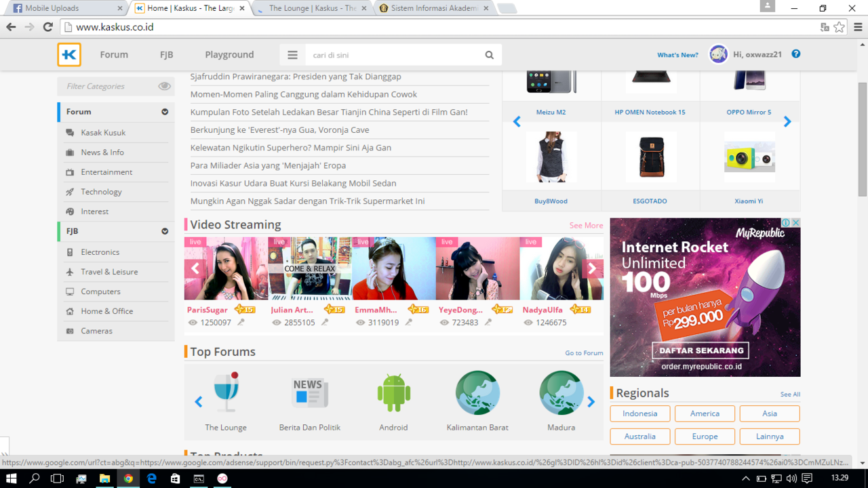Click the Europe regional button

705,436
